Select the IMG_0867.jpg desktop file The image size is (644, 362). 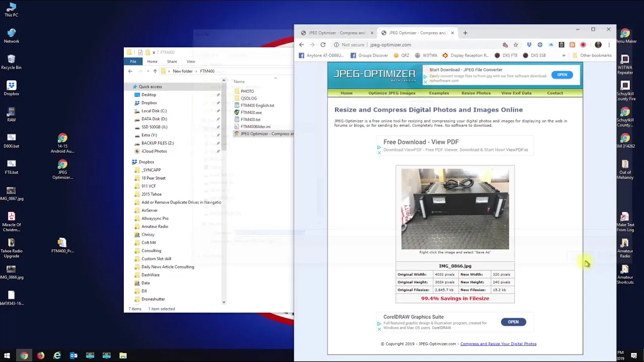11,193
